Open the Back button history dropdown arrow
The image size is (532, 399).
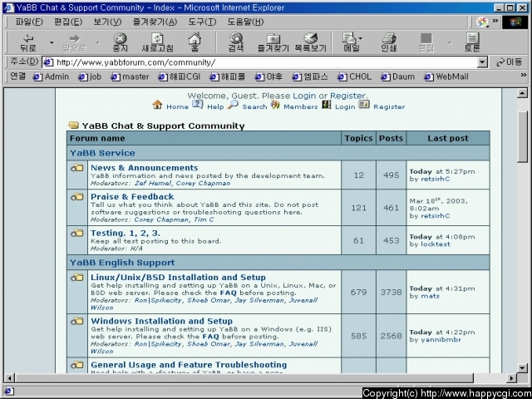[x=52, y=42]
